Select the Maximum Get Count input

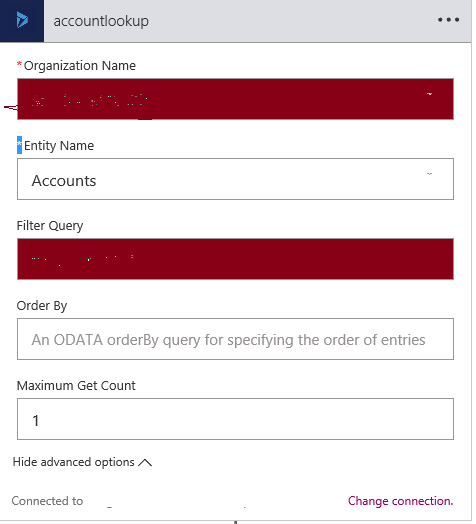235,419
